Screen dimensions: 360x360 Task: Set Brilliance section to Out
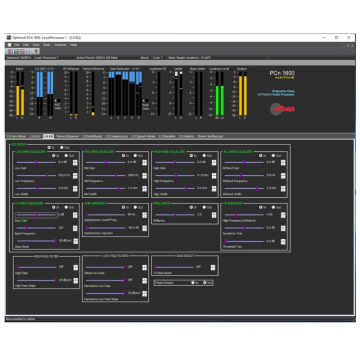click(x=204, y=207)
